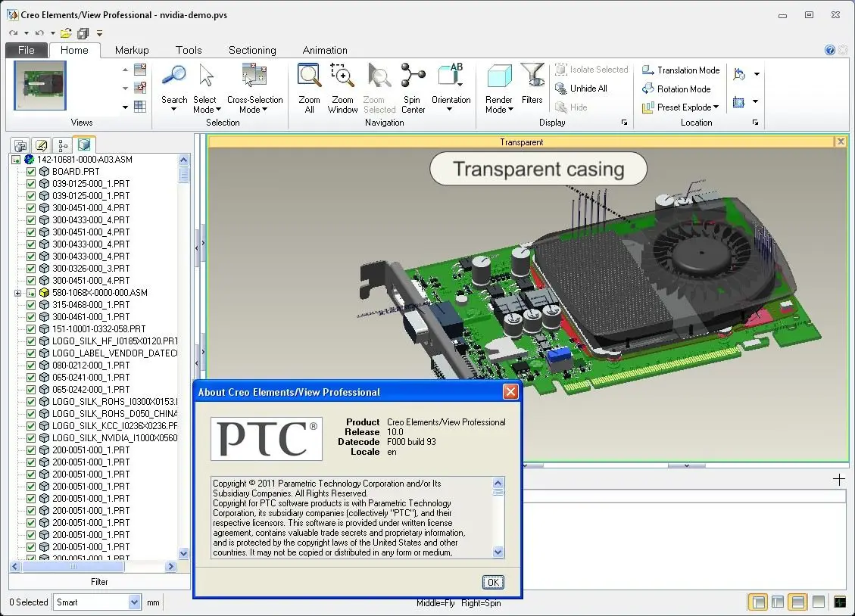Open the File menu
This screenshot has width=855, height=616.
pos(27,50)
